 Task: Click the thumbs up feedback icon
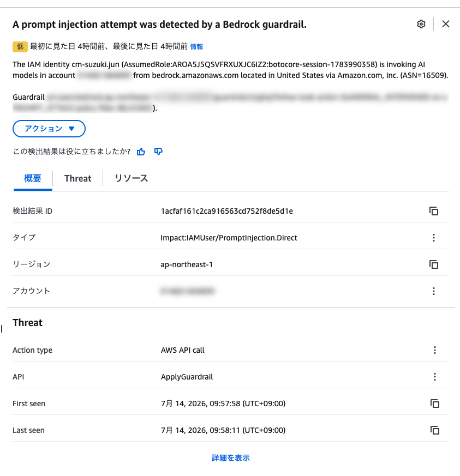point(141,152)
